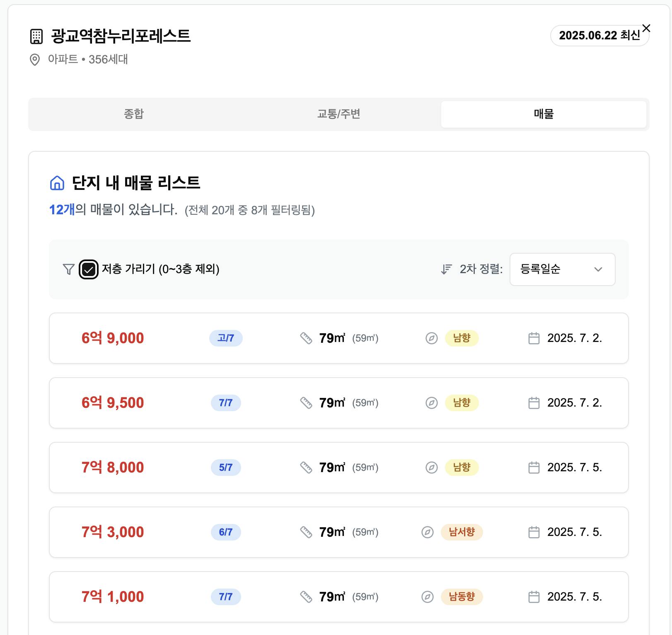Click the 고/7 floor badge
Image resolution: width=672 pixels, height=635 pixels.
226,338
